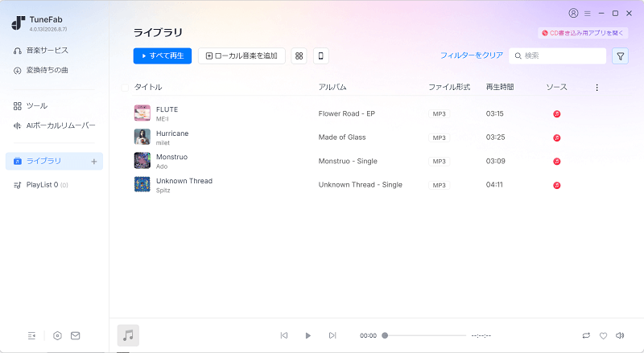The image size is (644, 353).
Task: Open feedback mail icon
Action: coord(75,336)
